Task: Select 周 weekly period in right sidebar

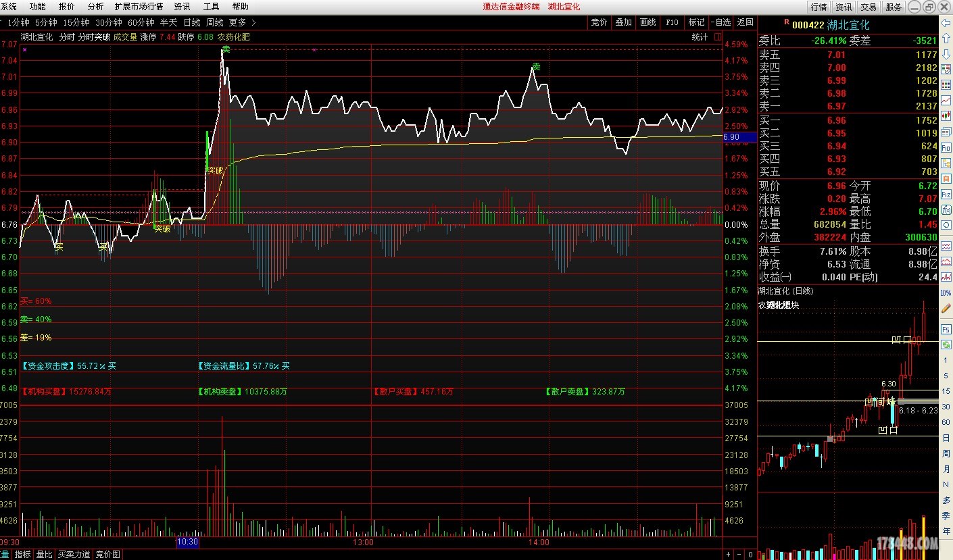Action: (946, 454)
